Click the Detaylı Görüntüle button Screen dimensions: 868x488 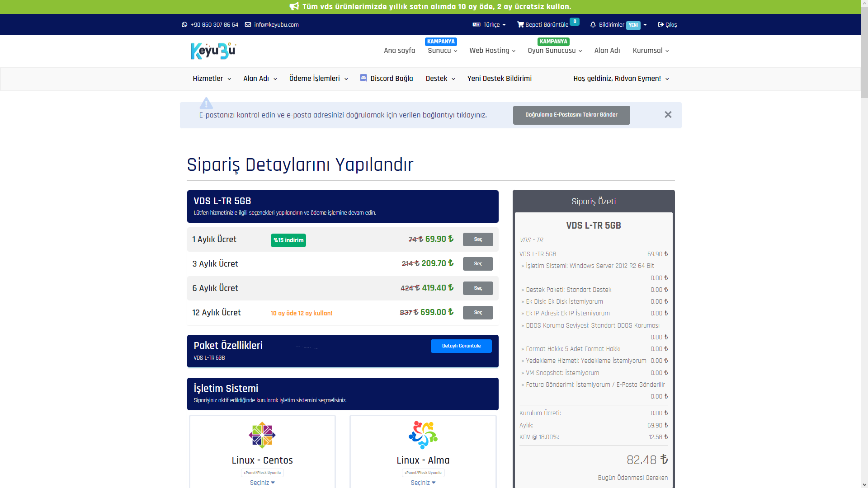[461, 346]
